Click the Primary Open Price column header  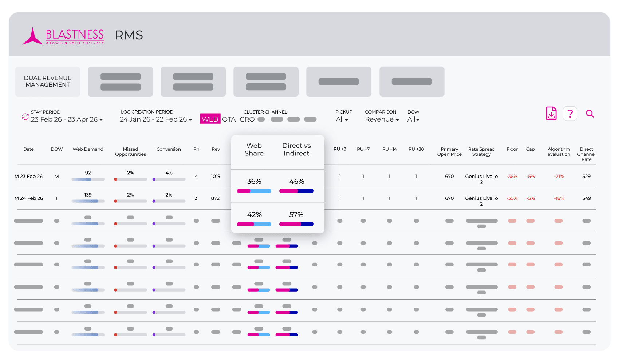tap(449, 152)
